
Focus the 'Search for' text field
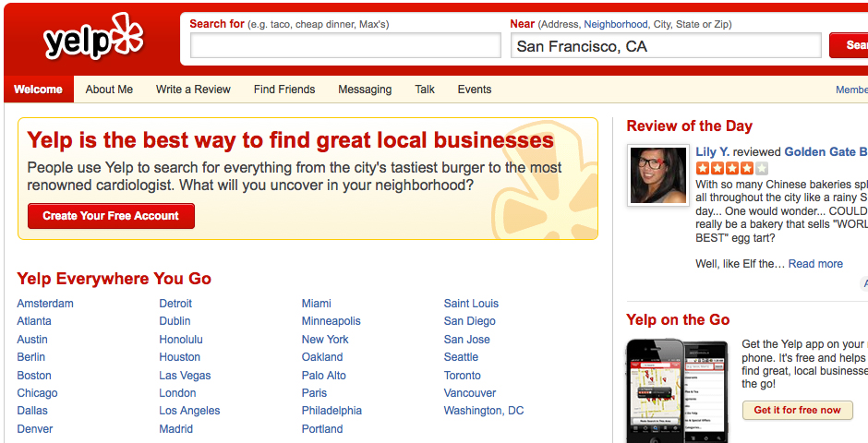coord(345,45)
